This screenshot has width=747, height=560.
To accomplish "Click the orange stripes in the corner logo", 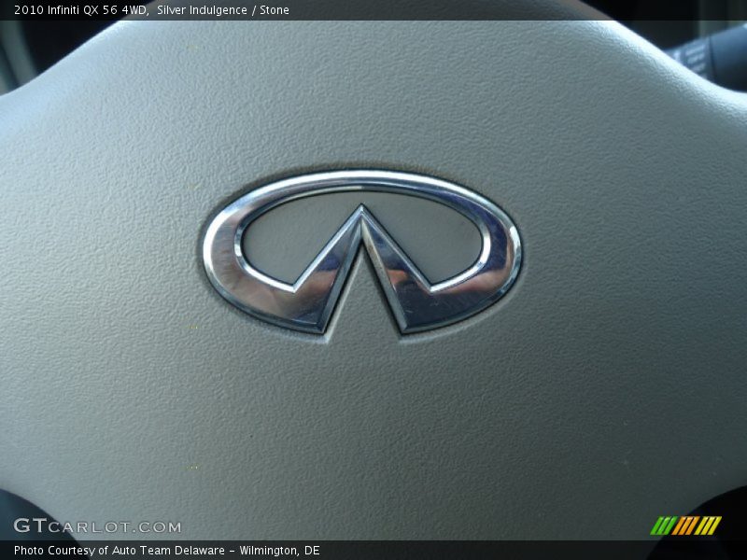I will (x=686, y=525).
